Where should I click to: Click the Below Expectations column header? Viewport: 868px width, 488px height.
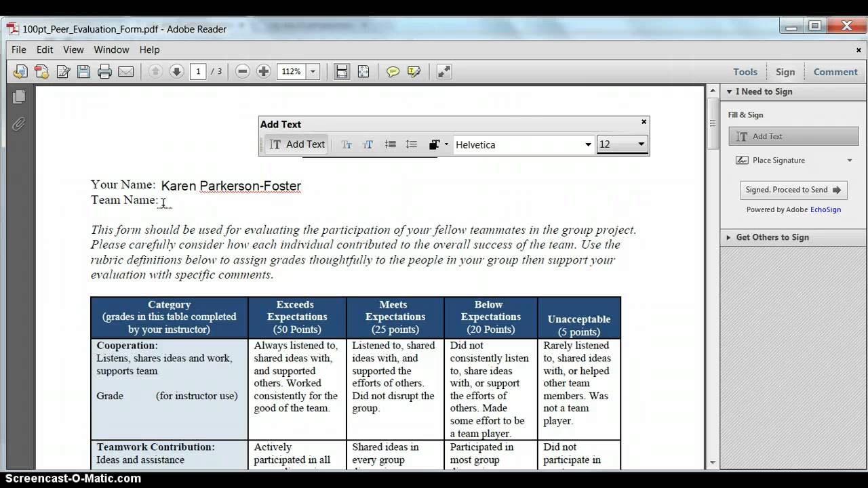click(x=491, y=317)
